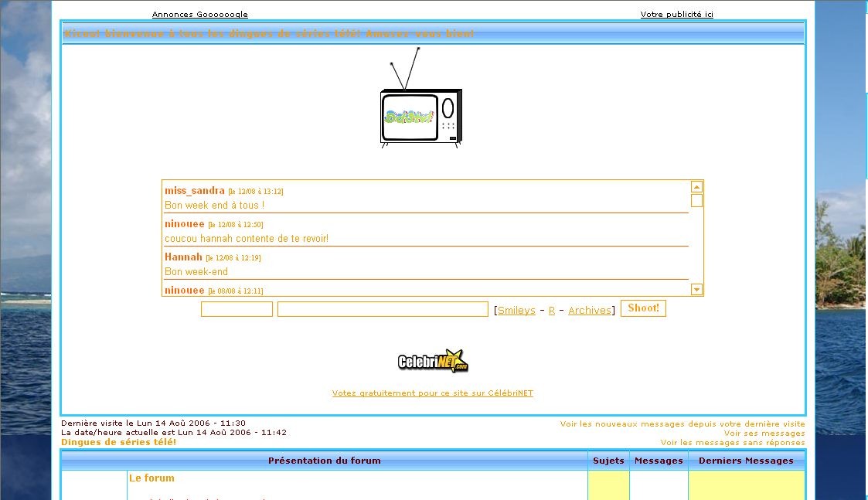Click the R refresh link
868x500 pixels.
(551, 311)
